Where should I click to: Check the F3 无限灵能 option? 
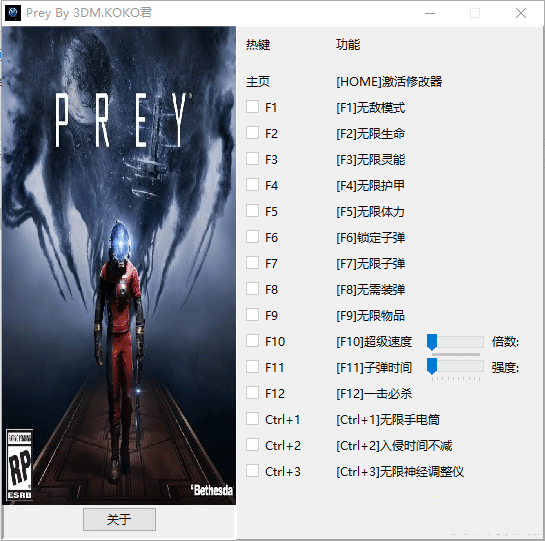252,159
